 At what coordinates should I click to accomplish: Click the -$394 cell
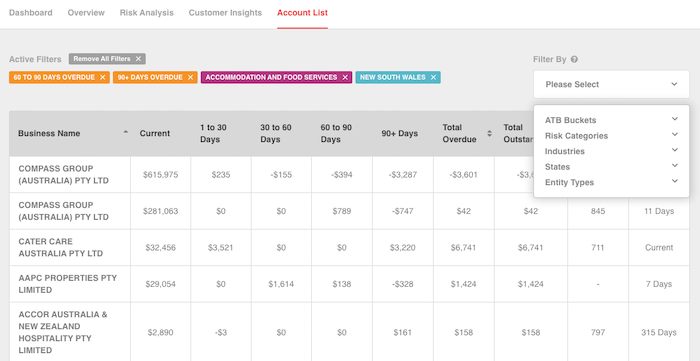click(342, 175)
